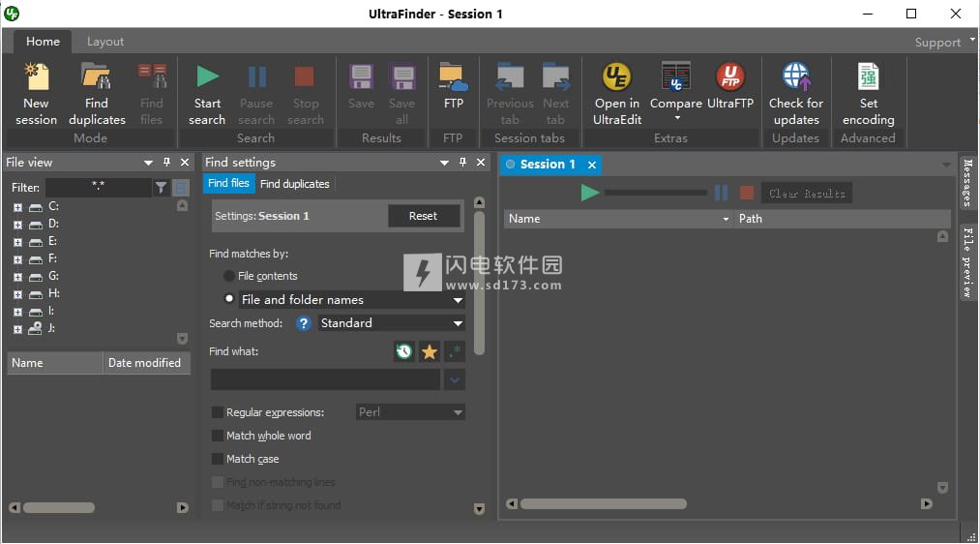
Task: Open Find what history clock icon
Action: tap(403, 351)
